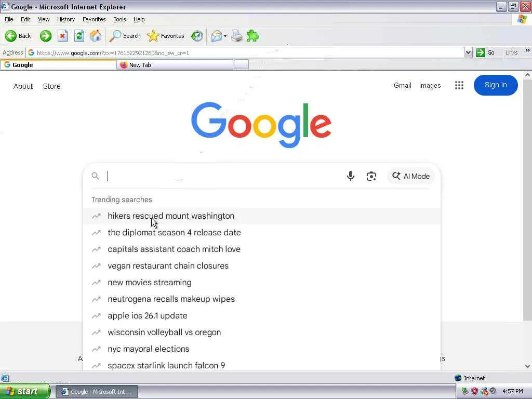Click the Internet zone status bar indicator
The width and height of the screenshot is (532, 399).
tap(470, 378)
